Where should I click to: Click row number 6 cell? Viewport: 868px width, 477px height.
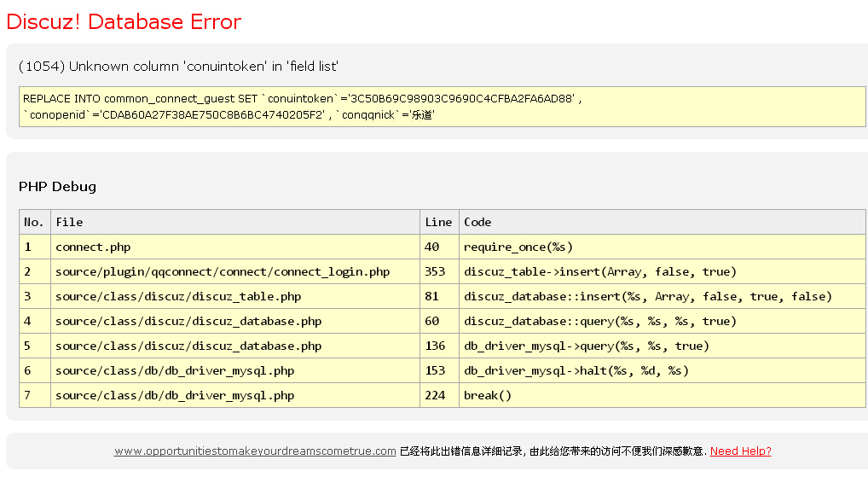pyautogui.click(x=35, y=370)
